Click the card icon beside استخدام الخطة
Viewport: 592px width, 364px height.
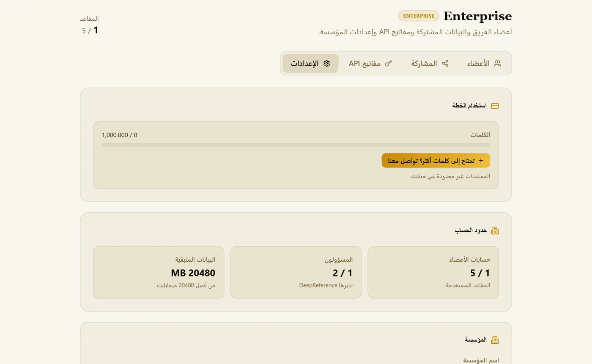[x=495, y=106]
